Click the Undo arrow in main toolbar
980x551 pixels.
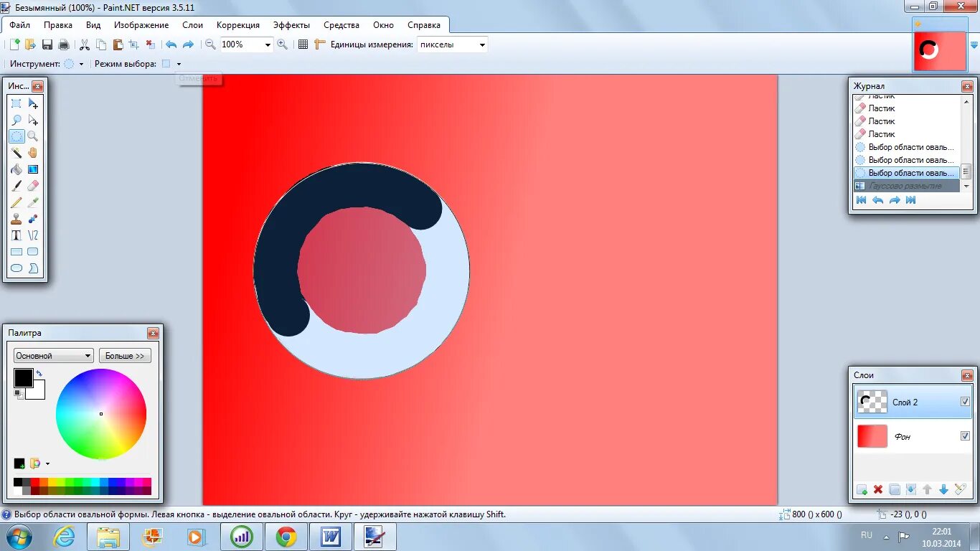[x=171, y=44]
